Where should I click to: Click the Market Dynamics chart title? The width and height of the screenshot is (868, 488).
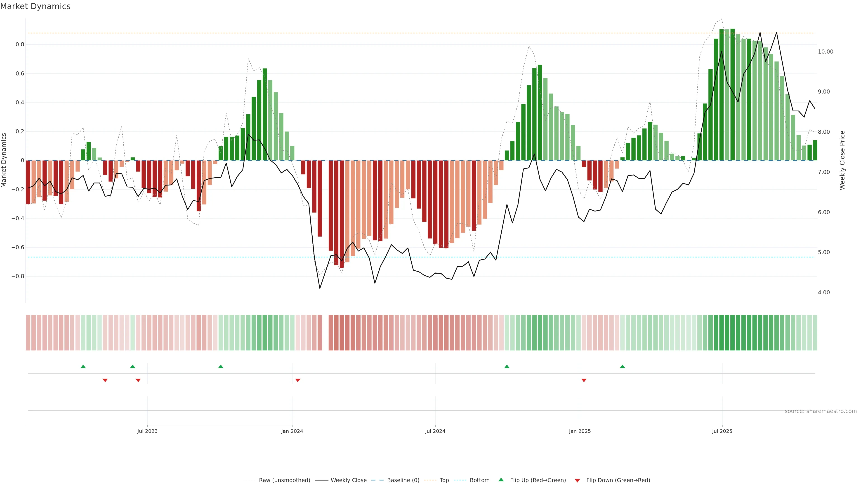point(35,6)
